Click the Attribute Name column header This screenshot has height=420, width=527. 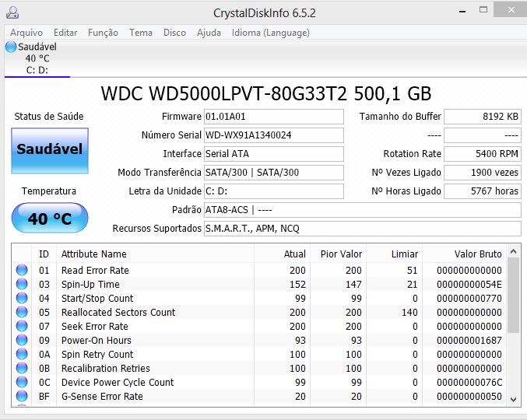(155, 254)
